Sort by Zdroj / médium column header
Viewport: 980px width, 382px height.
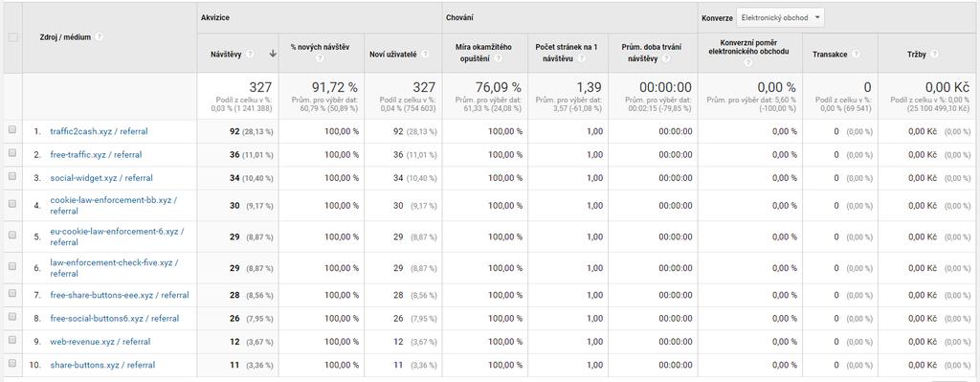point(64,37)
